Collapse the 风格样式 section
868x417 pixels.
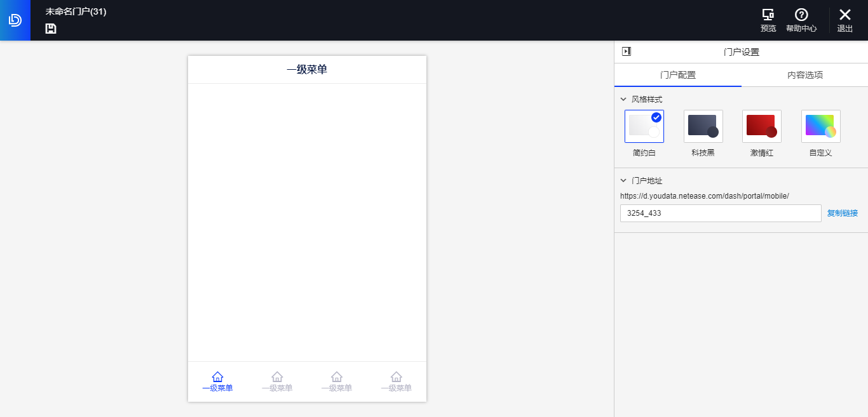(x=623, y=100)
